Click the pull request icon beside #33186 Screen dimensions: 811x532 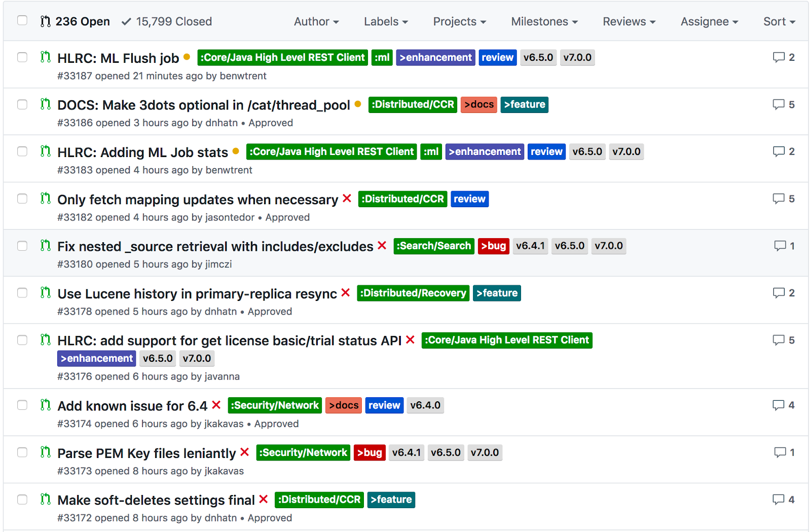coord(46,104)
